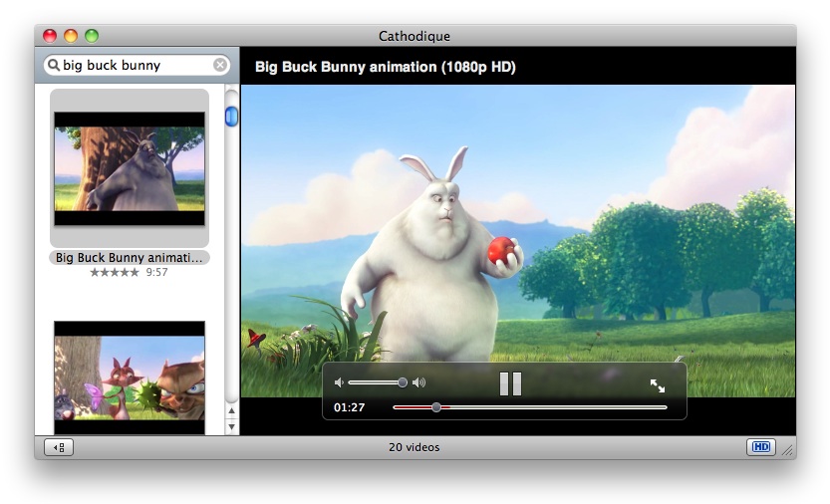Mute using the low volume speaker icon

(340, 382)
